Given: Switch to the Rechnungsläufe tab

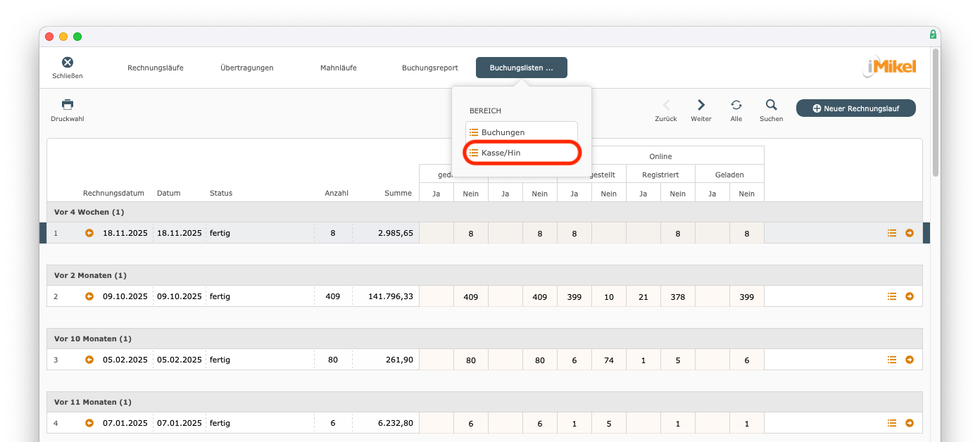Looking at the screenshot, I should (x=156, y=68).
